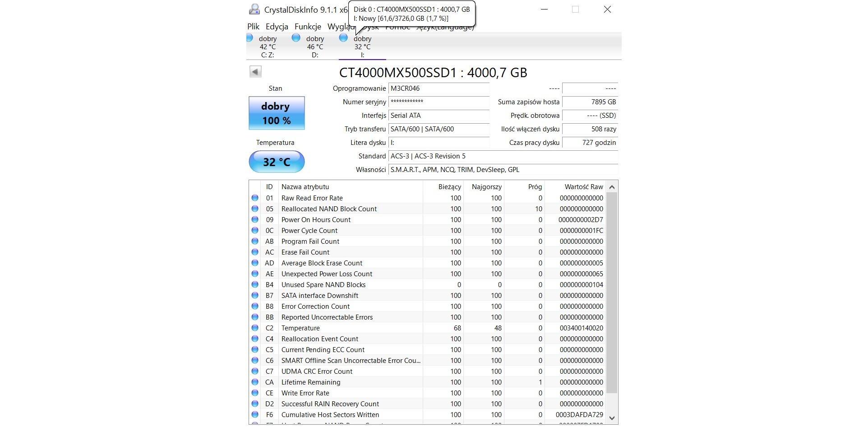
Task: Click the attribute list scrollbar thumb
Action: 612,293
